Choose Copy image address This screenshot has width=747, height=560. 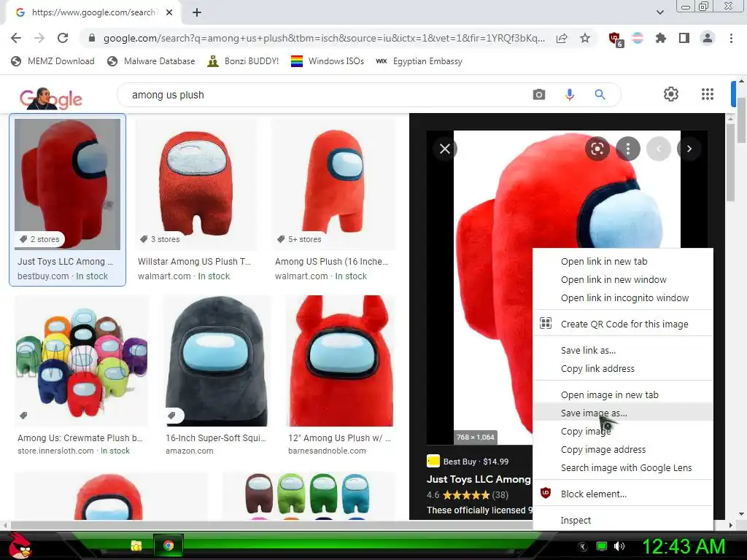click(623, 449)
